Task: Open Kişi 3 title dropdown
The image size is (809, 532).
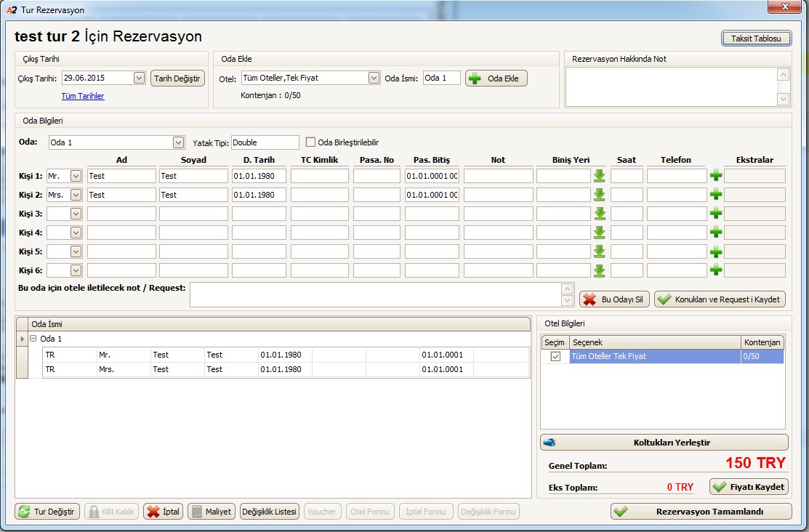Action: pos(76,214)
